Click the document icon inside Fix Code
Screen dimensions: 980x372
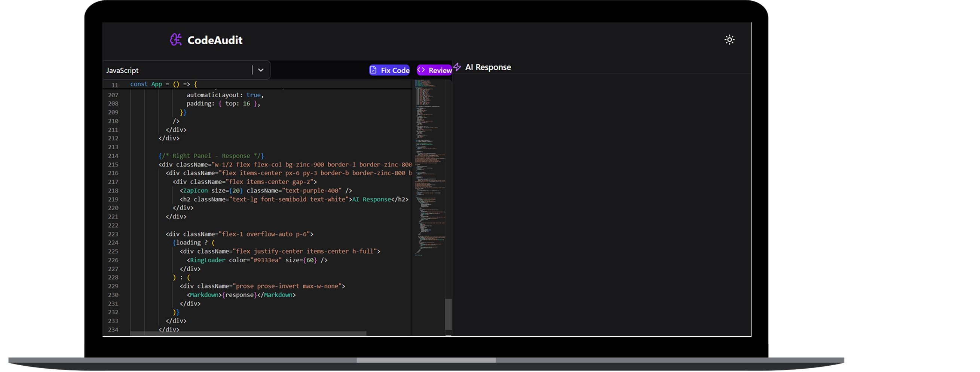373,70
